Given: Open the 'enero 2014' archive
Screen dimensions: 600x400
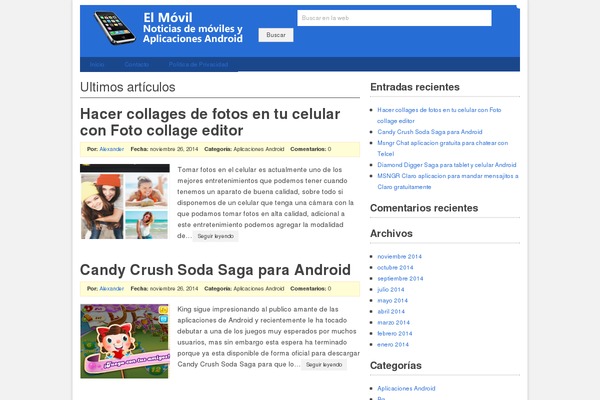Looking at the screenshot, I should coord(393,345).
